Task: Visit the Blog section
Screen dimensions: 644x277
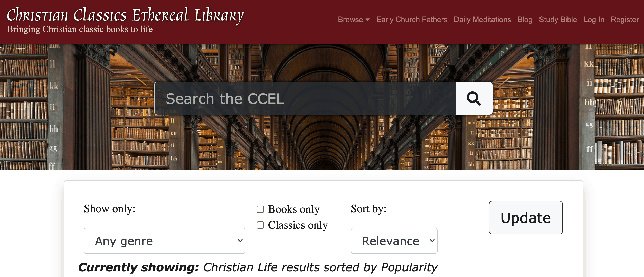Action: click(x=525, y=19)
